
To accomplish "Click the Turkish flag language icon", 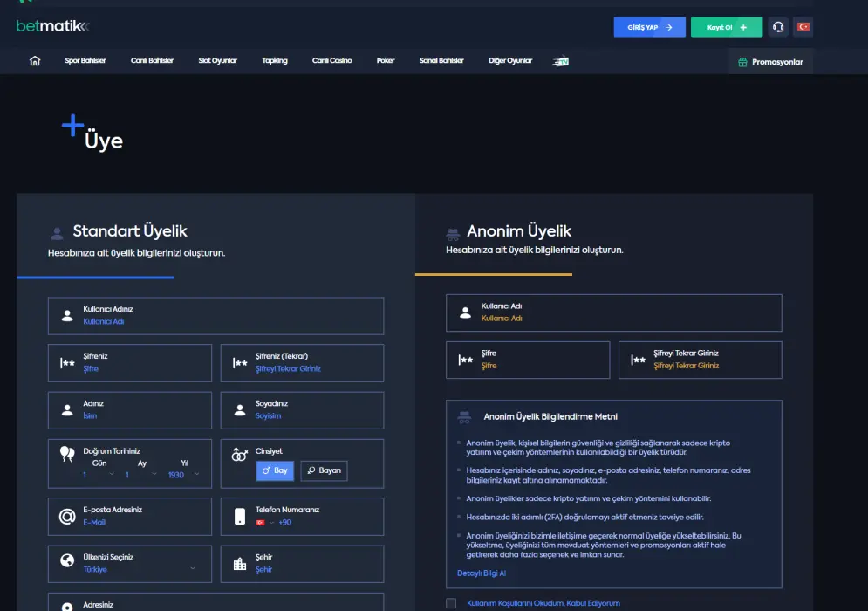I will [803, 27].
